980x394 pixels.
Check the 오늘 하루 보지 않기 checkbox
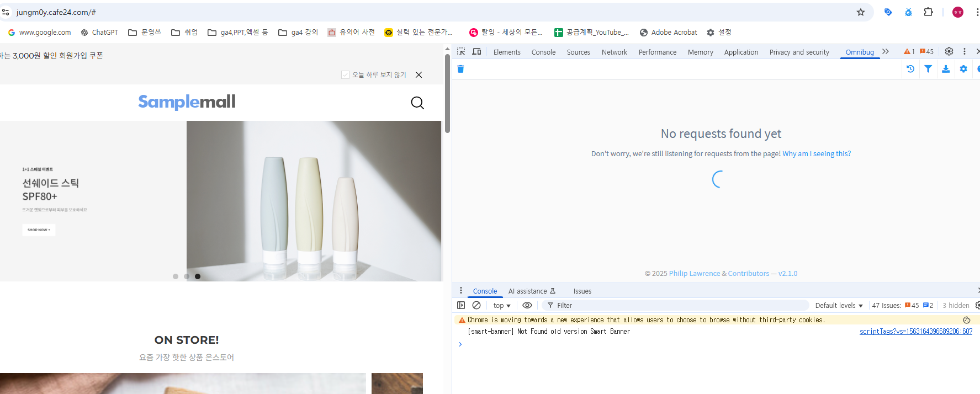click(x=346, y=75)
